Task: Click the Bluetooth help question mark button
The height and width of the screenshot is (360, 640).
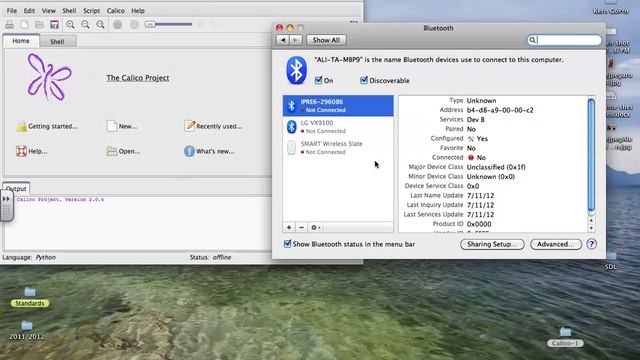Action: [591, 244]
